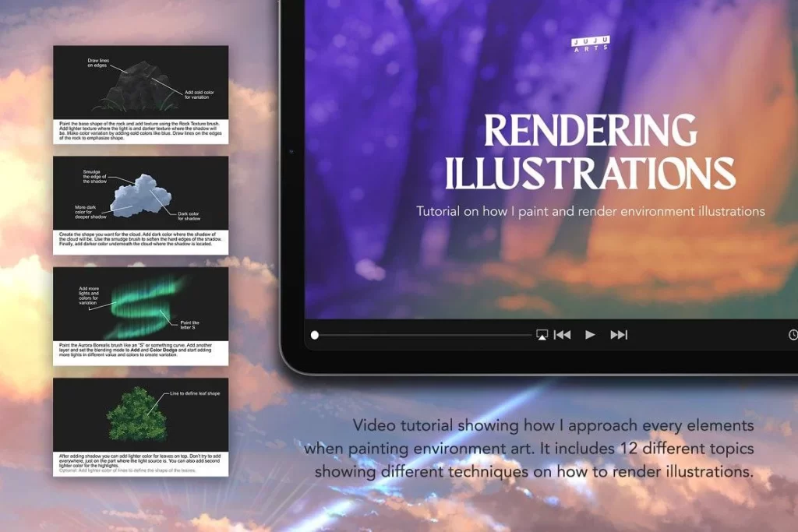Open the cloud shading tutorial thumbnail
The height and width of the screenshot is (532, 798).
pos(140,204)
